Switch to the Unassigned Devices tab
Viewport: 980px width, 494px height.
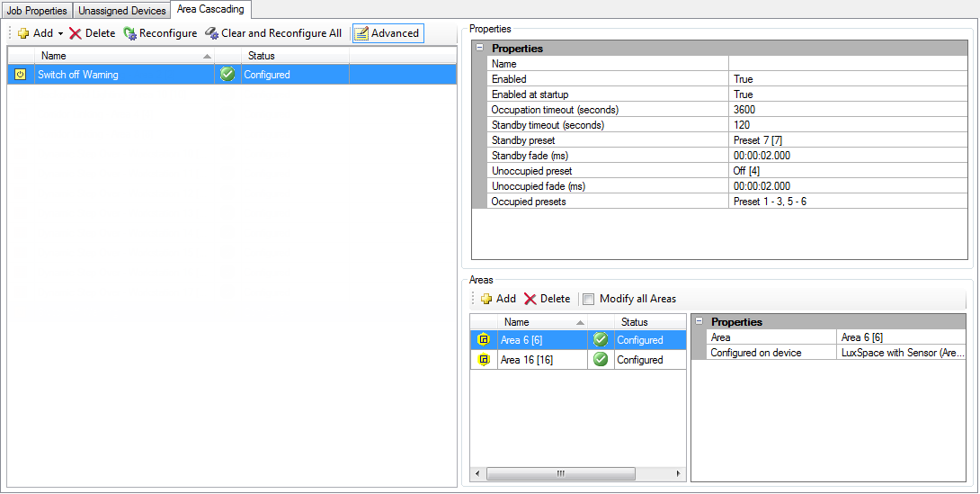[122, 11]
